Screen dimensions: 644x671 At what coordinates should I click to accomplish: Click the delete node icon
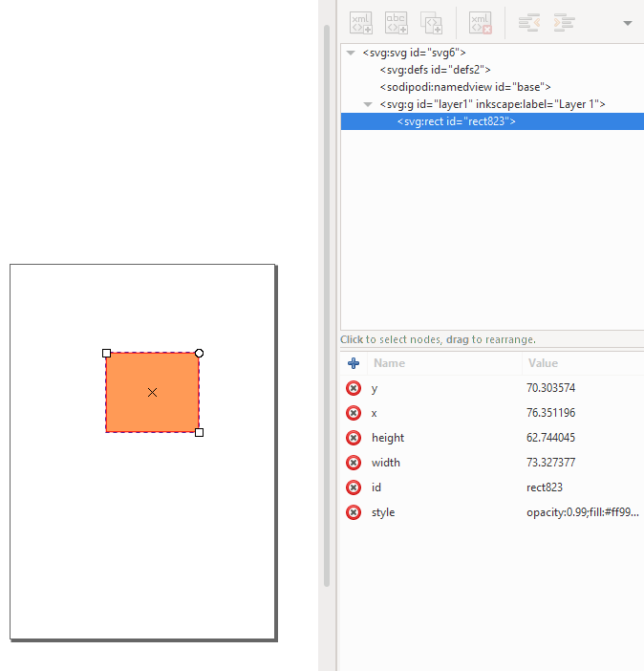click(480, 23)
